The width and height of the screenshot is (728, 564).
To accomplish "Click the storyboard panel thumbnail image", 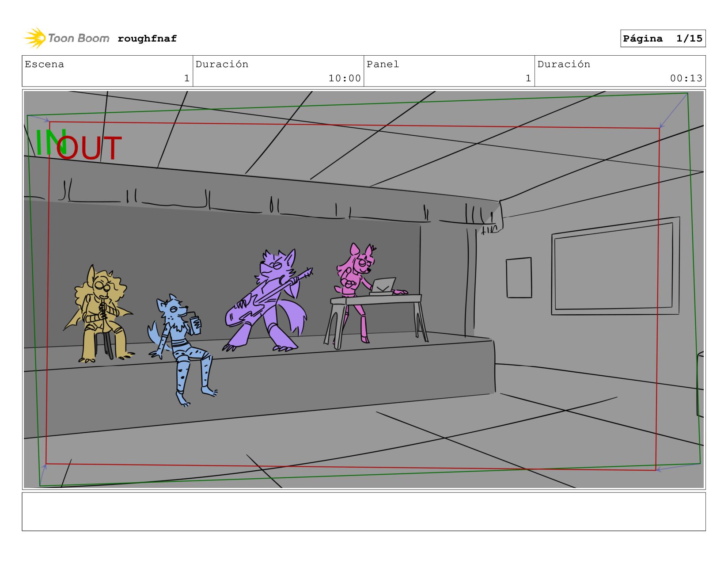I will pyautogui.click(x=364, y=290).
